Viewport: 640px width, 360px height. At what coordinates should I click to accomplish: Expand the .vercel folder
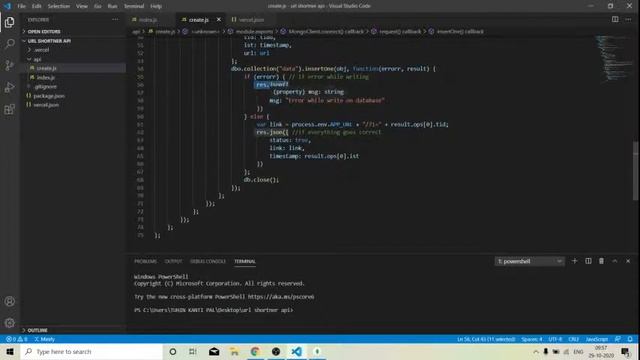click(42, 50)
